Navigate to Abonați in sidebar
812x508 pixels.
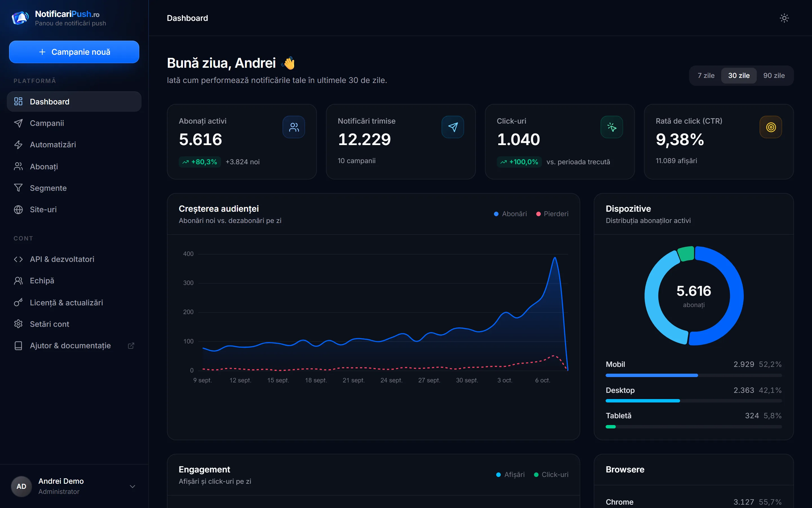click(74, 166)
